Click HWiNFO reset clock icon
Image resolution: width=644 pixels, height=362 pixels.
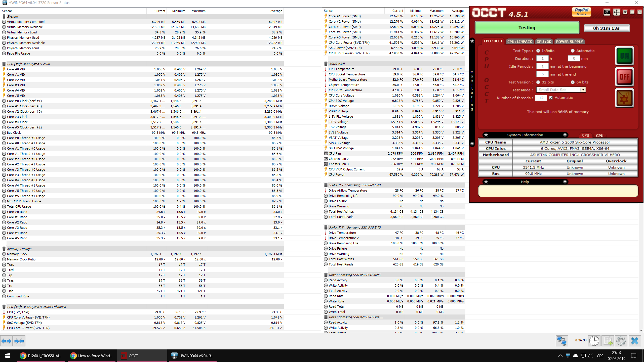click(x=594, y=341)
